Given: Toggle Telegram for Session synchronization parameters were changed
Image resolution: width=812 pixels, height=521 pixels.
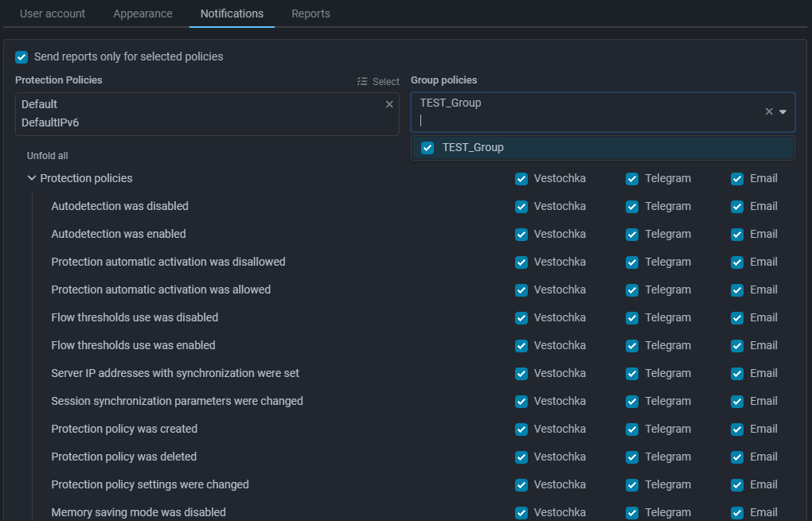Looking at the screenshot, I should coord(632,402).
